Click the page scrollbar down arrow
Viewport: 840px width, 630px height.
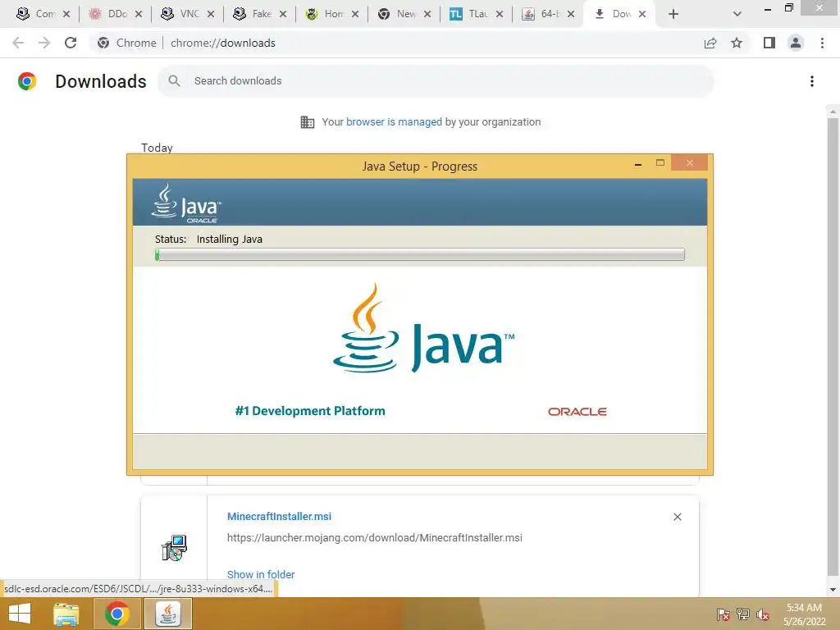pos(833,590)
